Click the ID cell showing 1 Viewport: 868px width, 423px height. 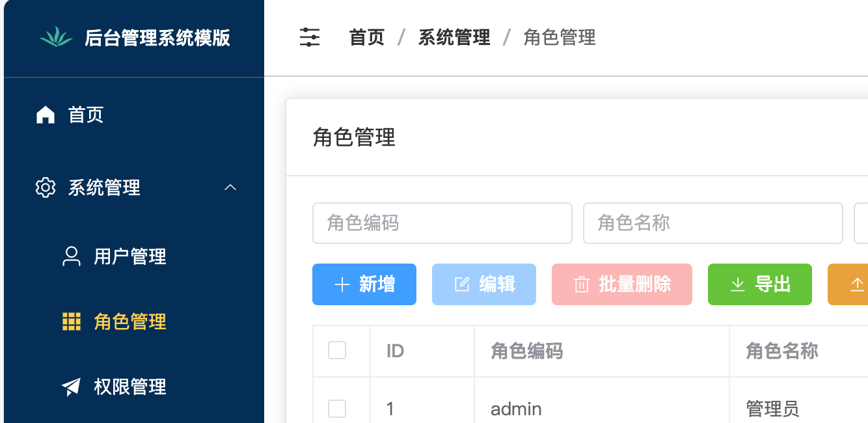390,409
